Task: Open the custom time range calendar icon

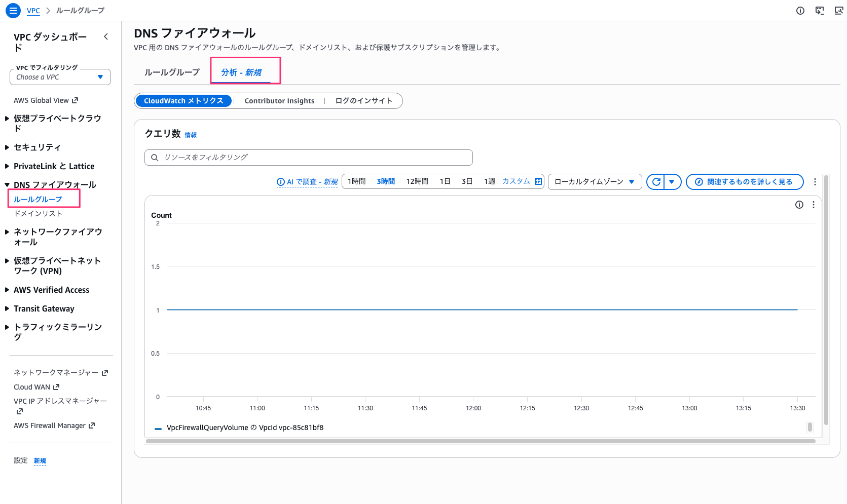Action: click(538, 181)
